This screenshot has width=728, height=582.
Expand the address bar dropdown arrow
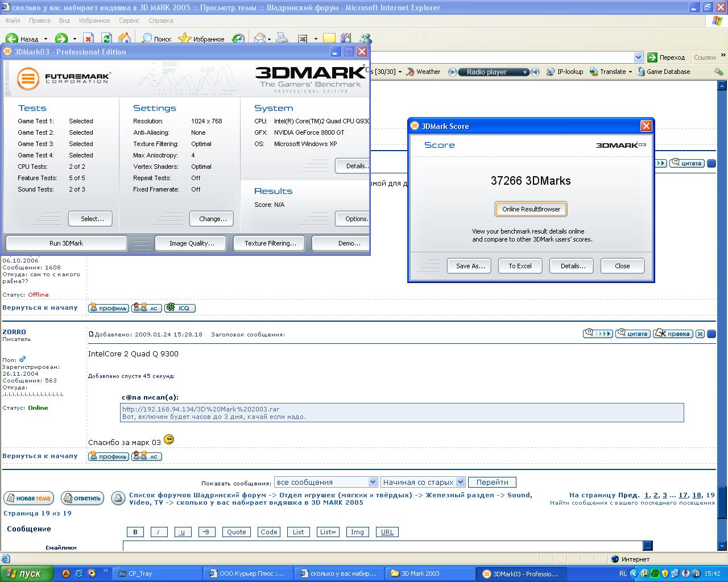click(x=638, y=57)
